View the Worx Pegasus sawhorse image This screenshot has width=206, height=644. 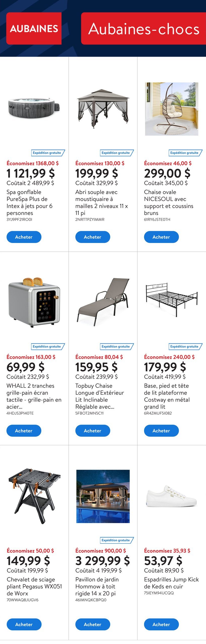click(34, 496)
